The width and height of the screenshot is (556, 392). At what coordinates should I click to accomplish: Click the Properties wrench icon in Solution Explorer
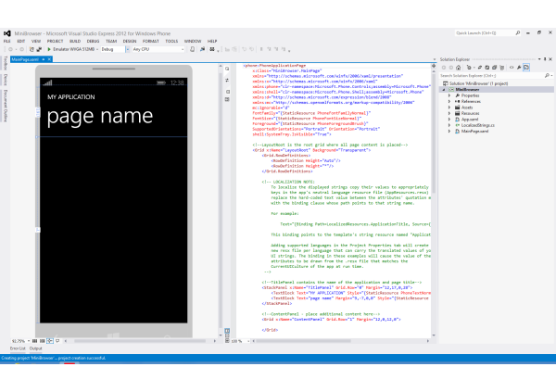517,67
